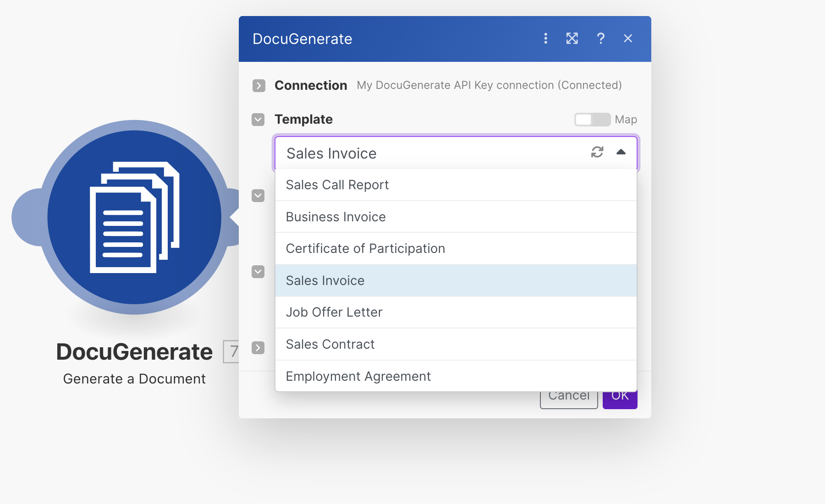Select highlighted Sales Invoice option in list
The width and height of the screenshot is (825, 504).
point(456,280)
